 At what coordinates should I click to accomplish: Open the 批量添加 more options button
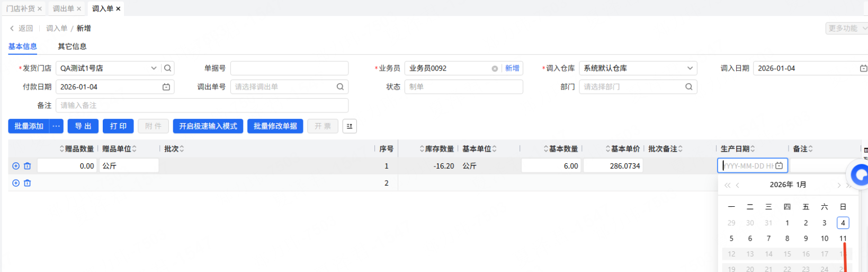[x=56, y=126]
